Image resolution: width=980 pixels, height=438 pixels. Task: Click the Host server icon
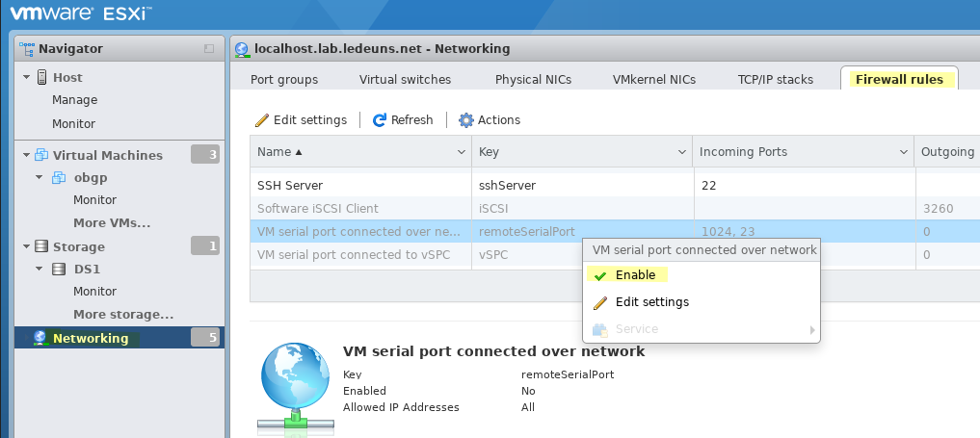41,77
